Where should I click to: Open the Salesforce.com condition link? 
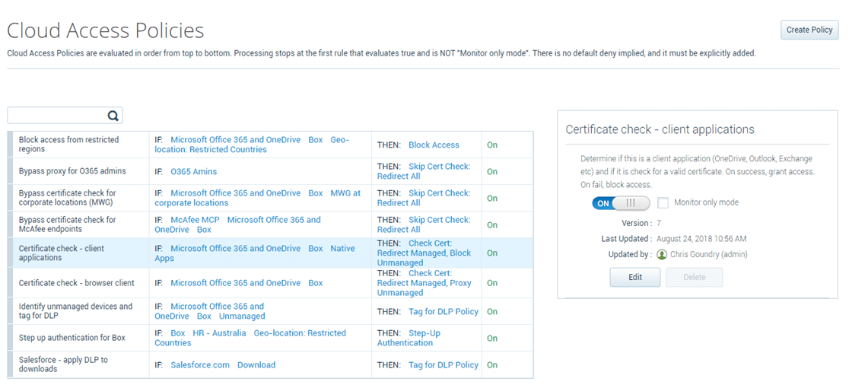coord(200,364)
